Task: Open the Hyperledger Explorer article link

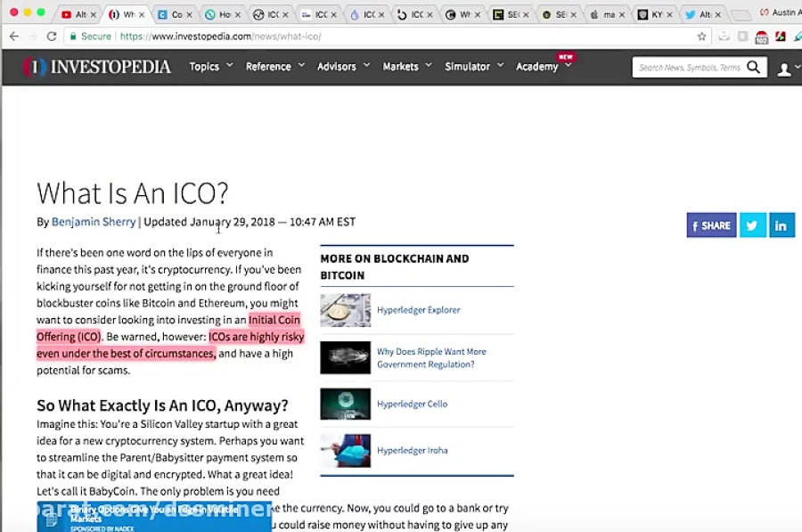Action: [x=419, y=310]
